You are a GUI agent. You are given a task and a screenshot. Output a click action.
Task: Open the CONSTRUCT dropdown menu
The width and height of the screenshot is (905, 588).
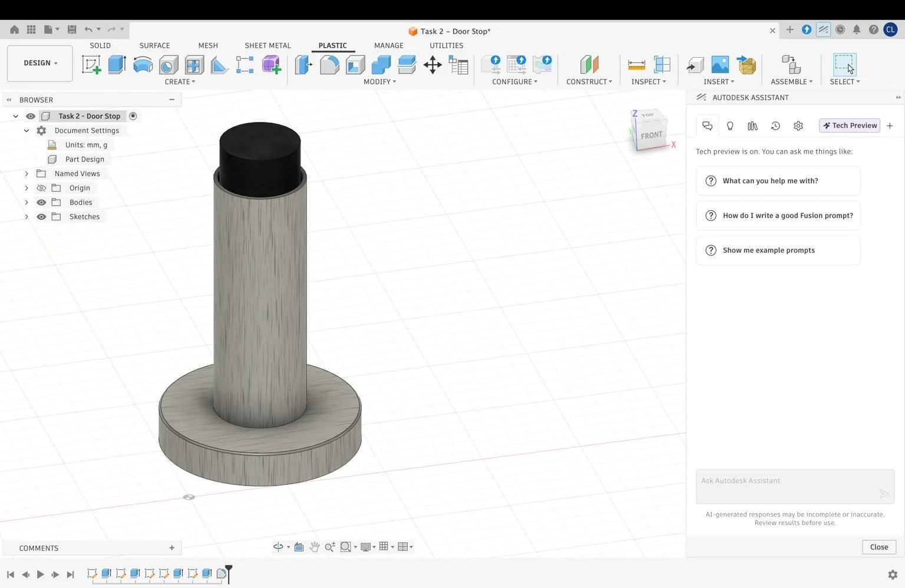point(589,82)
